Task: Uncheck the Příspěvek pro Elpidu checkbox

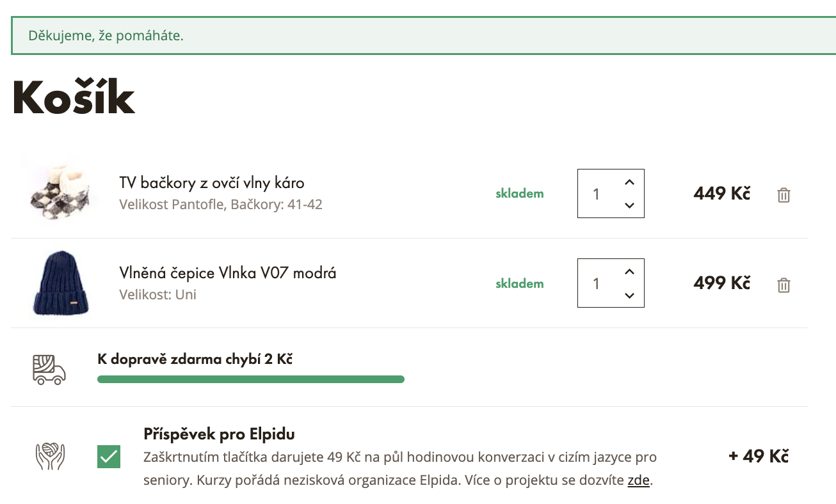Action: (x=109, y=457)
